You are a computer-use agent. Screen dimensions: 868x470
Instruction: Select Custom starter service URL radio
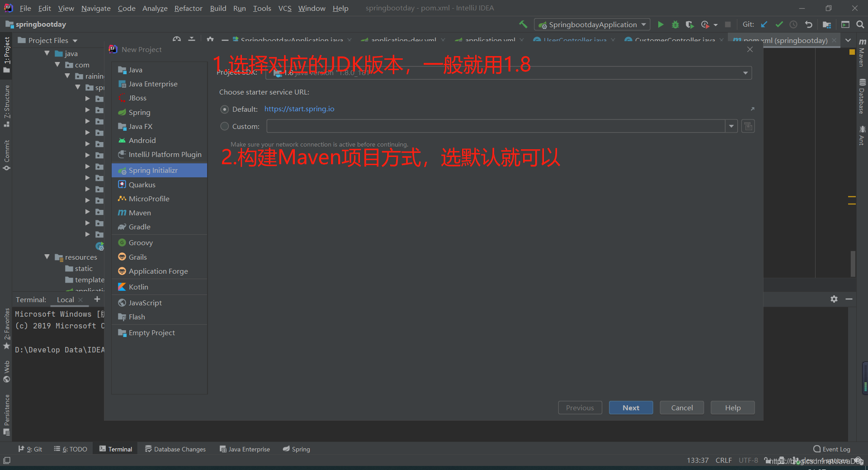click(x=224, y=126)
